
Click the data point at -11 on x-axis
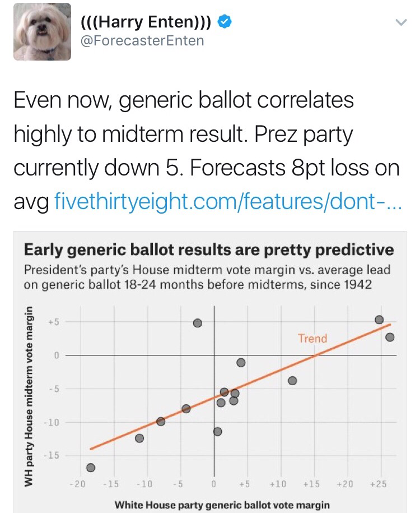coord(139,438)
